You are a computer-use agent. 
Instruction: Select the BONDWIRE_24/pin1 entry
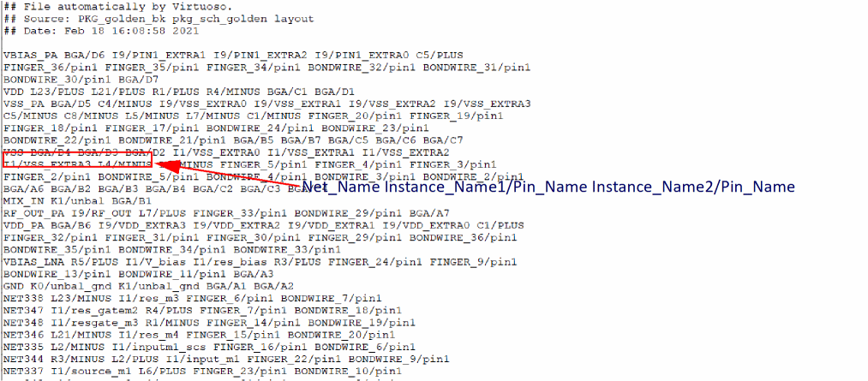[260, 128]
